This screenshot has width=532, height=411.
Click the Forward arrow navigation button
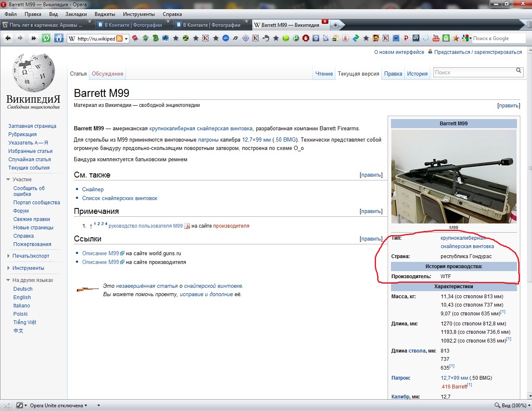click(x=20, y=38)
